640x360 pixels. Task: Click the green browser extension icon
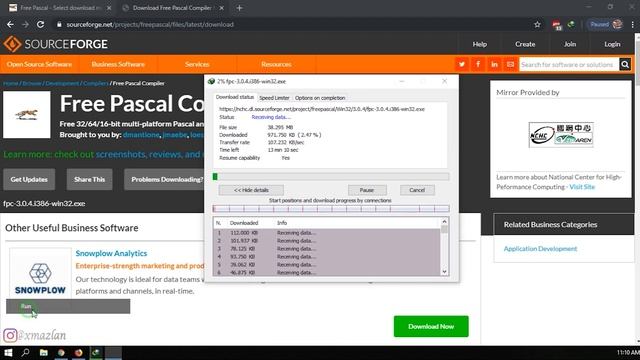(x=571, y=24)
